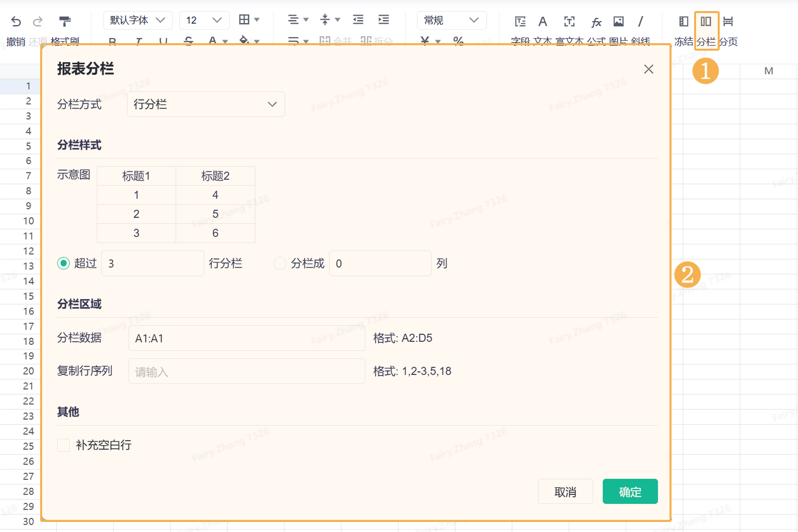The height and width of the screenshot is (532, 798).
Task: Click the 分栏区域 section heading
Action: click(x=79, y=304)
